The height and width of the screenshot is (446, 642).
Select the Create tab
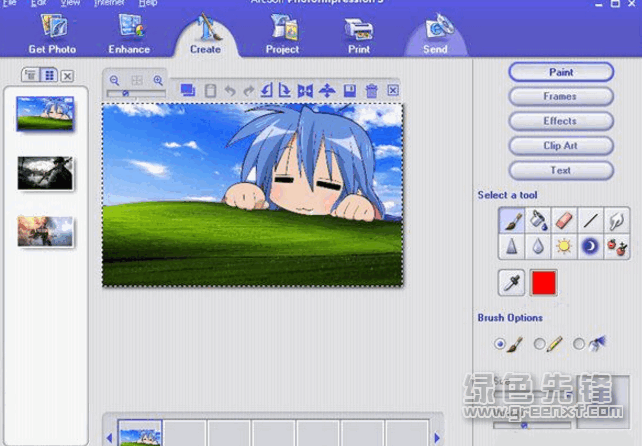206,36
